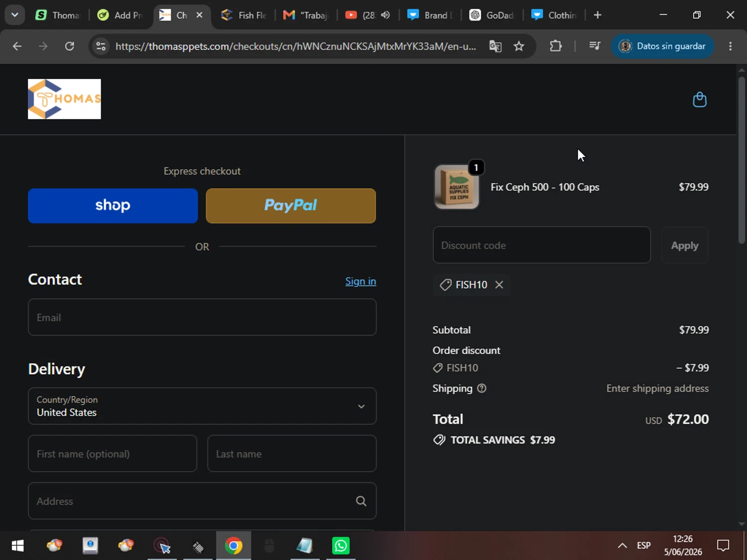The height and width of the screenshot is (560, 747).
Task: Open Chrome's three-dot menu
Action: [731, 46]
